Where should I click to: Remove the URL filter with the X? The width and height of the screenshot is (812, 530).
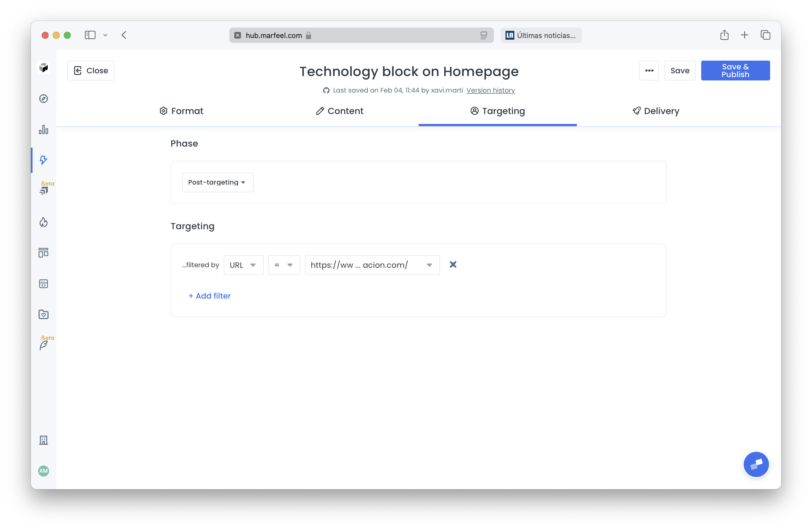tap(453, 265)
